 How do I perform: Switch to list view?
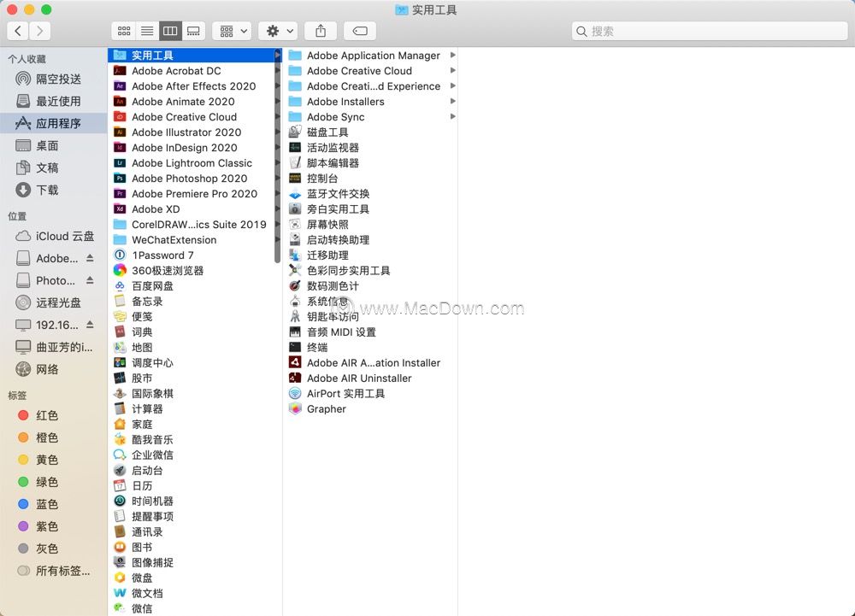click(x=147, y=31)
